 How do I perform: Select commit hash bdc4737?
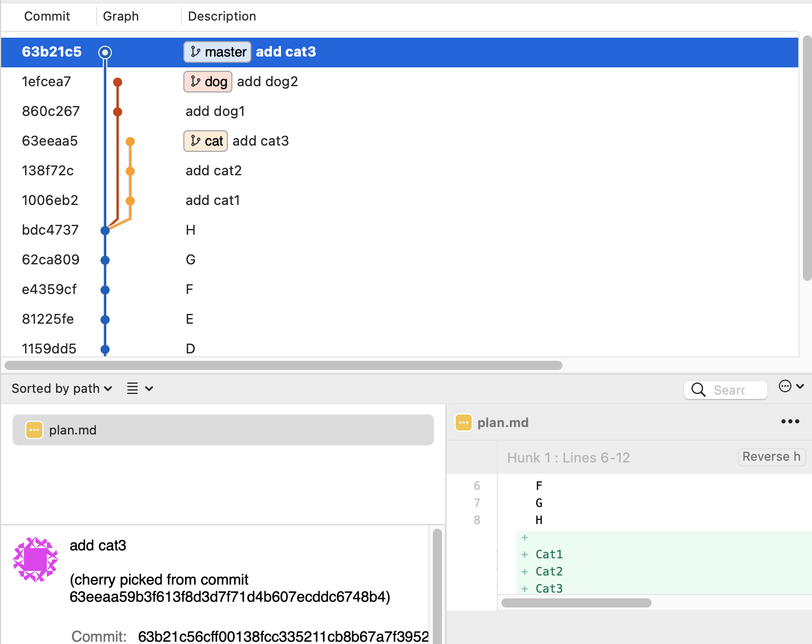click(50, 230)
